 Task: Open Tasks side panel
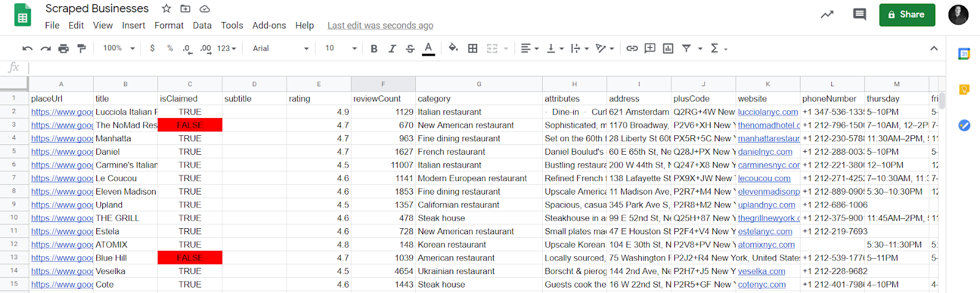click(964, 125)
